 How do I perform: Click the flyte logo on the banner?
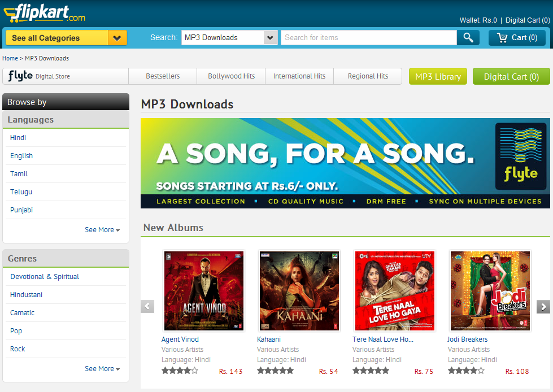coord(521,156)
